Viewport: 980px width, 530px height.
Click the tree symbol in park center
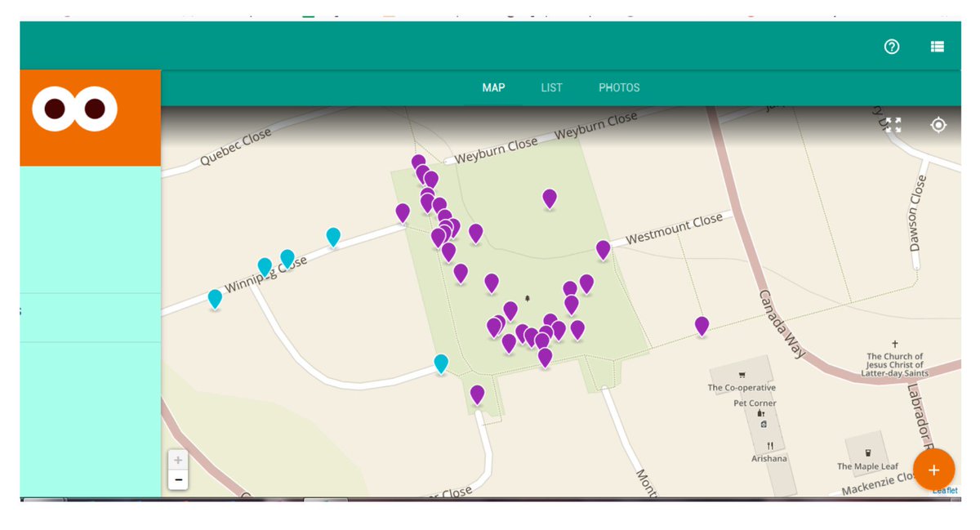coord(528,299)
